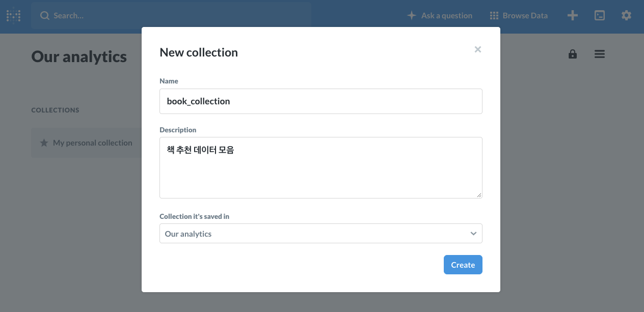Open the settings gear menu
The image size is (644, 312).
click(x=626, y=16)
